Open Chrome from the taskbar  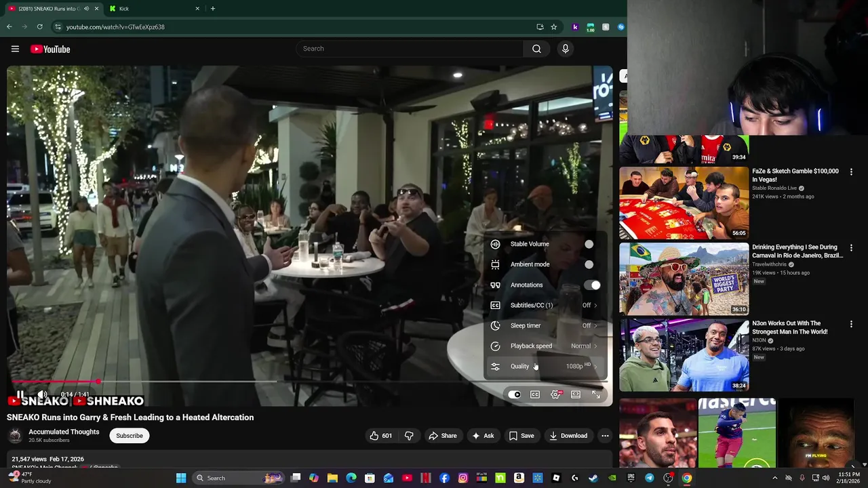tap(687, 478)
